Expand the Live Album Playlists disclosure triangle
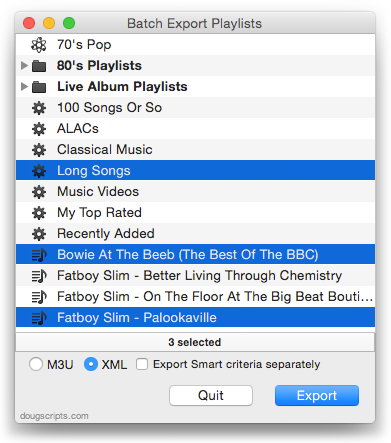Viewport: 391px width, 443px height. [x=24, y=86]
